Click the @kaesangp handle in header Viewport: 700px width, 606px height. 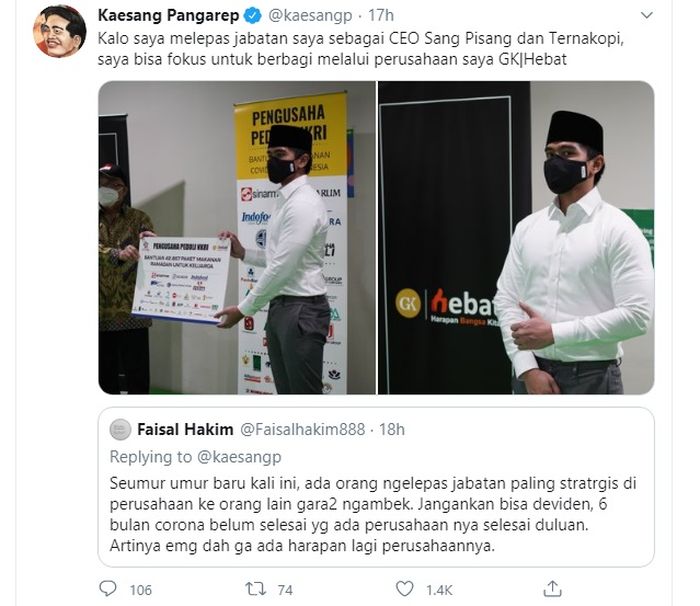(x=310, y=16)
